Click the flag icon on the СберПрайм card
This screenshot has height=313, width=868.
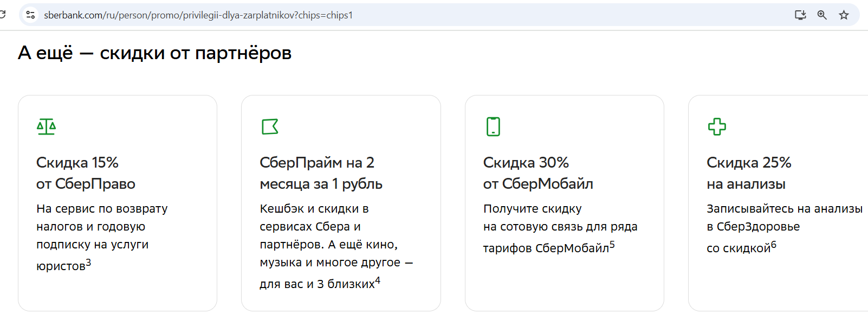[270, 126]
